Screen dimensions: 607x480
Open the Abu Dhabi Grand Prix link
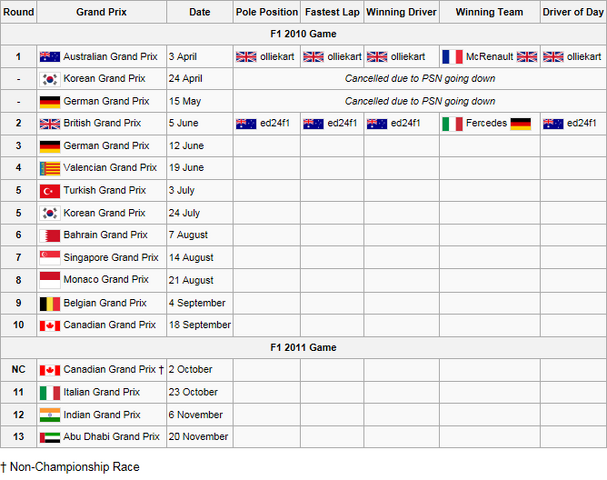(x=111, y=436)
